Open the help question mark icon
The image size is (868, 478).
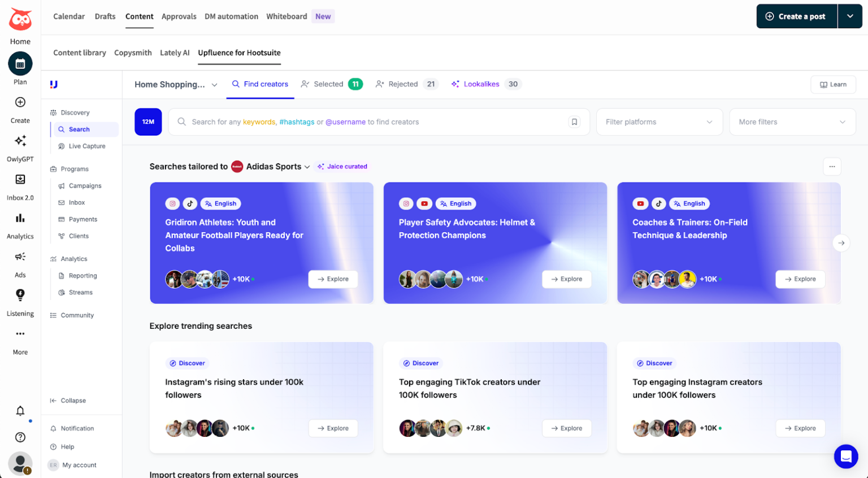point(20,437)
